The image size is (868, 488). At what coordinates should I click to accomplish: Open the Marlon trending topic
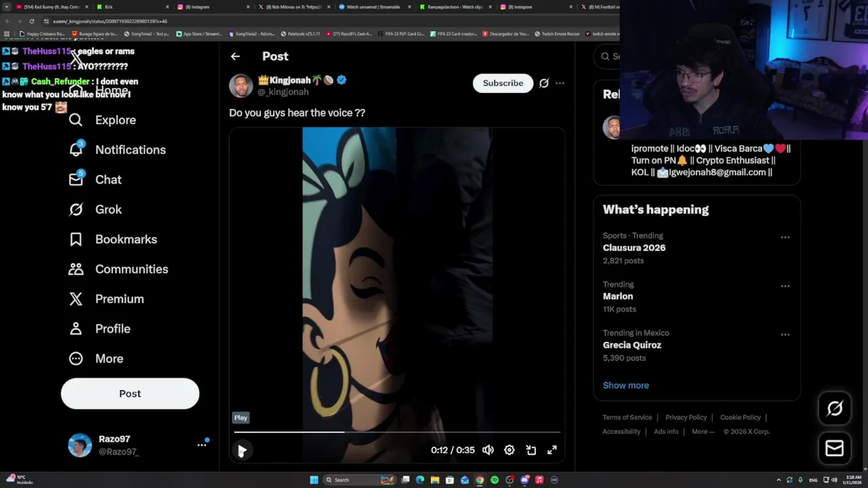coord(618,297)
